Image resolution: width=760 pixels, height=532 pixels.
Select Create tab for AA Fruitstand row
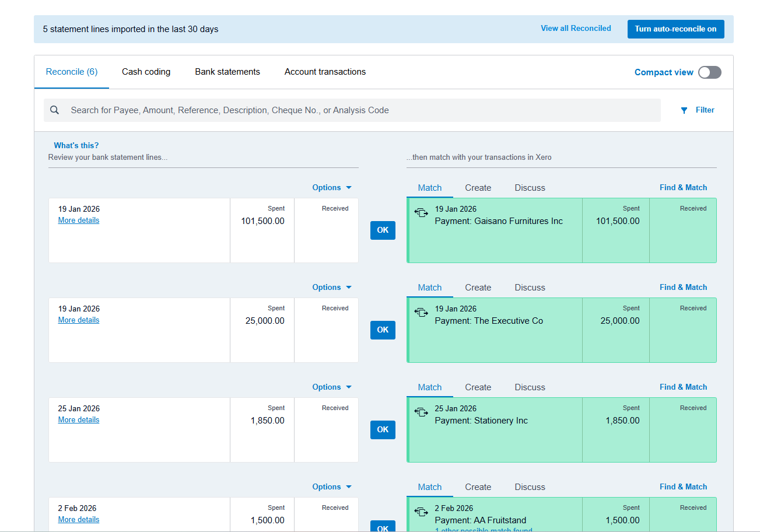point(478,487)
